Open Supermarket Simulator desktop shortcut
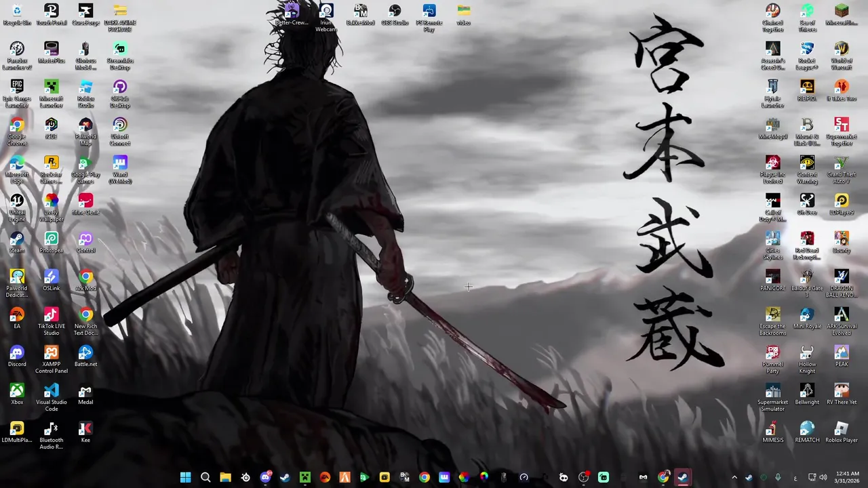The width and height of the screenshot is (868, 488). (x=772, y=398)
